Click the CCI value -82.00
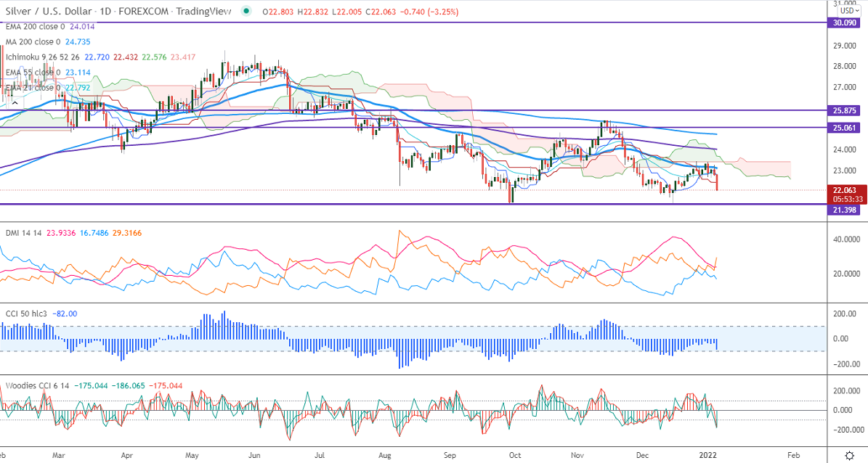The height and width of the screenshot is (463, 868). tap(65, 314)
